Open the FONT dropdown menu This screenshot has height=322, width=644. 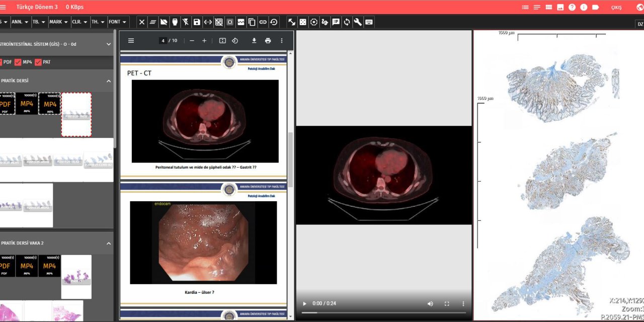pos(118,22)
